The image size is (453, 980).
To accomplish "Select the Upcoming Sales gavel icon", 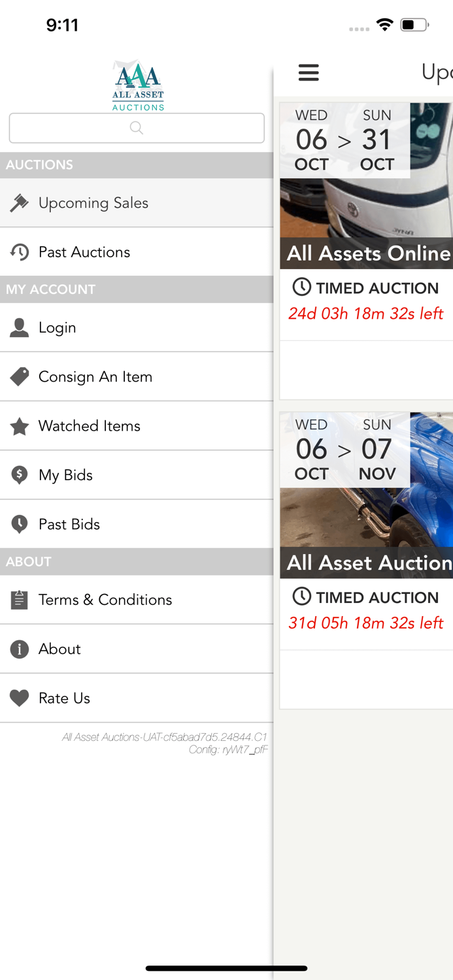I will [20, 203].
